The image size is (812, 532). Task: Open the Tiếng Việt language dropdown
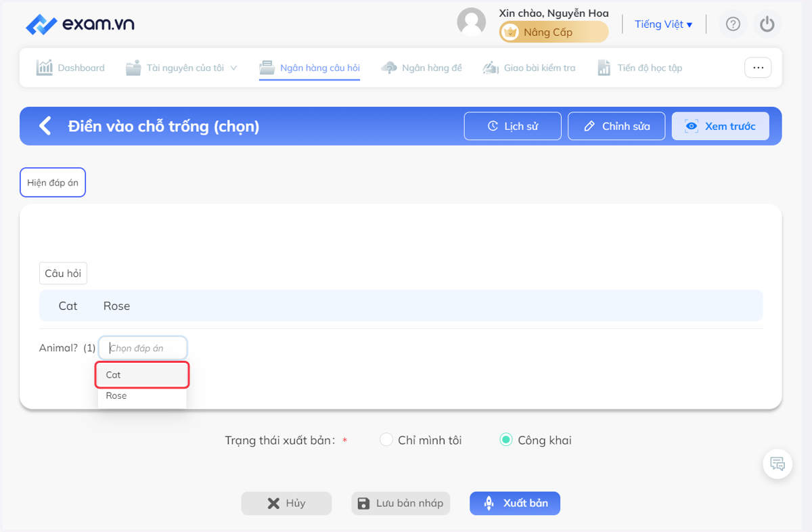coord(663,24)
